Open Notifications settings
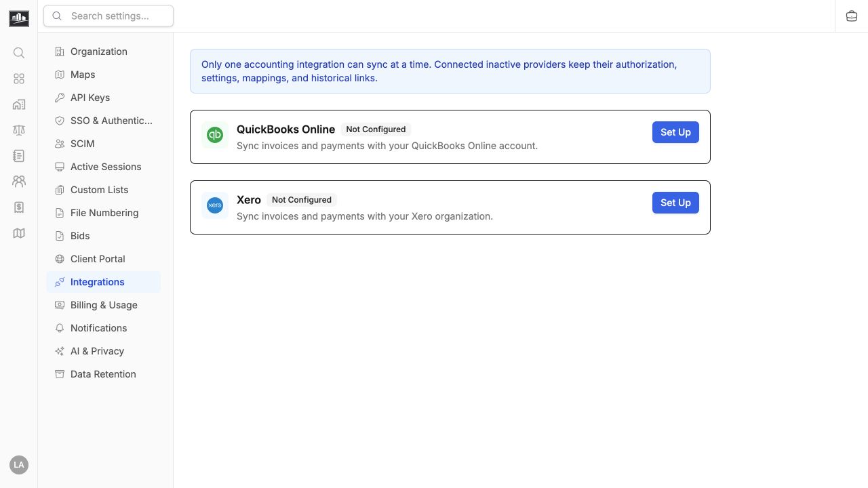This screenshot has width=868, height=488. click(x=104, y=328)
